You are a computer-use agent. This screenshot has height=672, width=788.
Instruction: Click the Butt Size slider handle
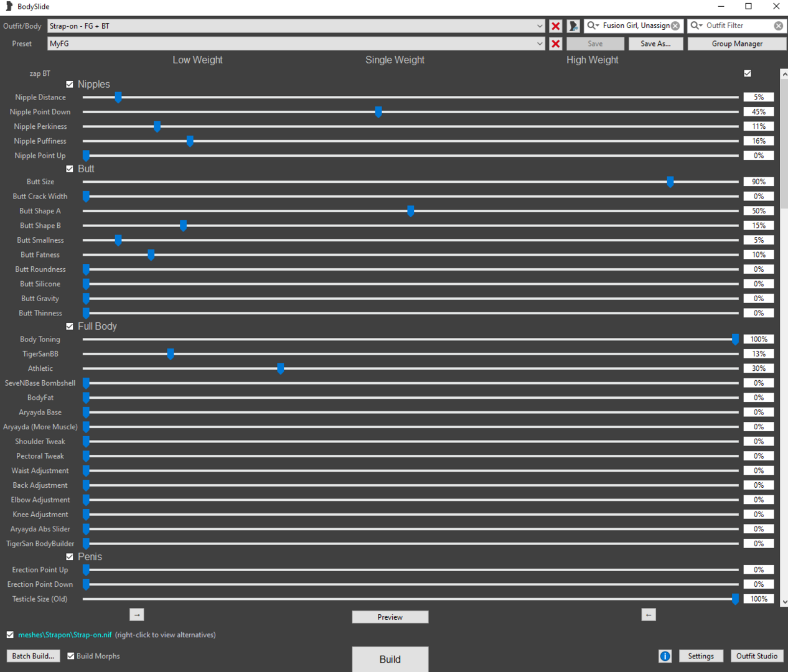click(670, 182)
